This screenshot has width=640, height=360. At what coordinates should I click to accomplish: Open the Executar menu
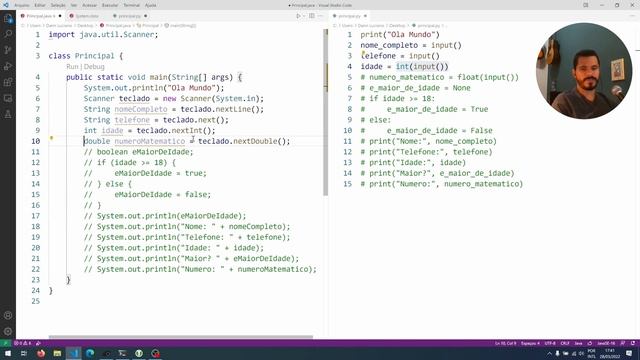tap(110, 5)
